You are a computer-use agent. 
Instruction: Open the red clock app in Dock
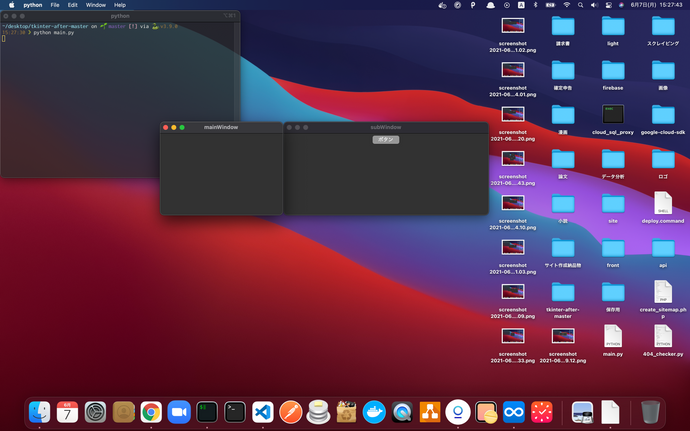click(x=542, y=413)
